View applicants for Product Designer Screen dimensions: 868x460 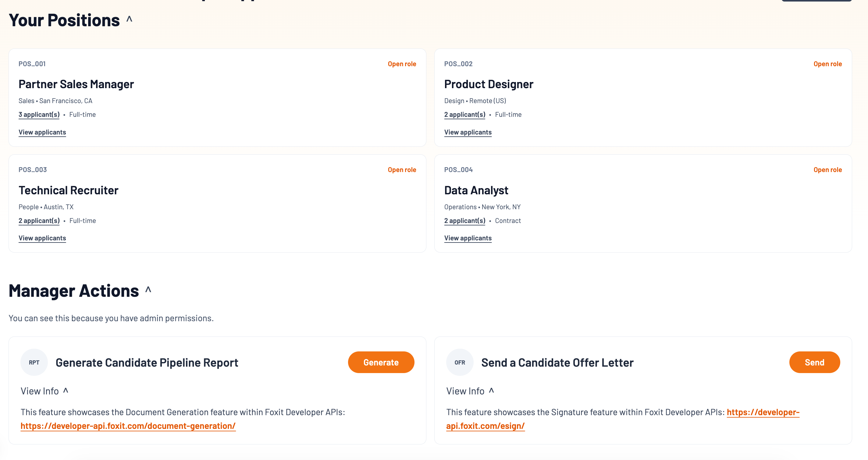pos(468,132)
